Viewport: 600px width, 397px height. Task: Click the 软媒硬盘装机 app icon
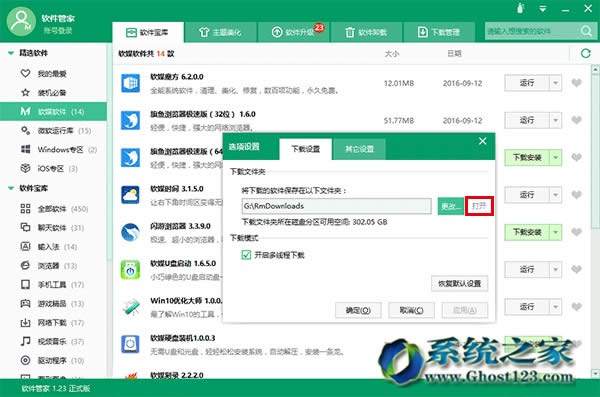130,344
